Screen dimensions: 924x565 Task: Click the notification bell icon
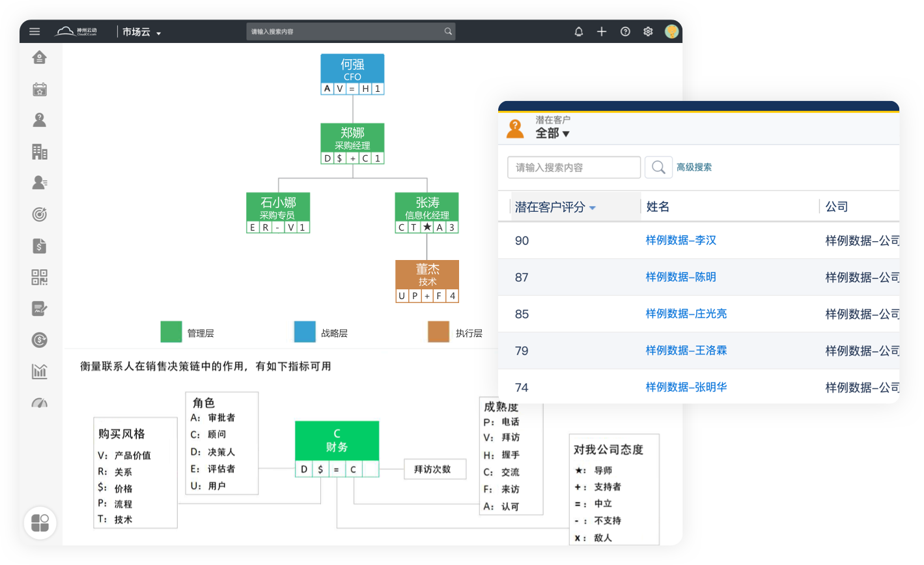pos(578,31)
